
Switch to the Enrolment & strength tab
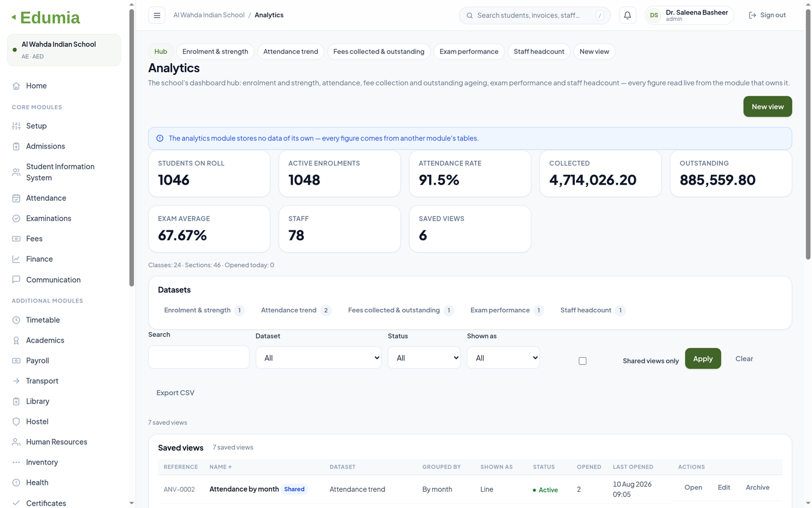[215, 52]
